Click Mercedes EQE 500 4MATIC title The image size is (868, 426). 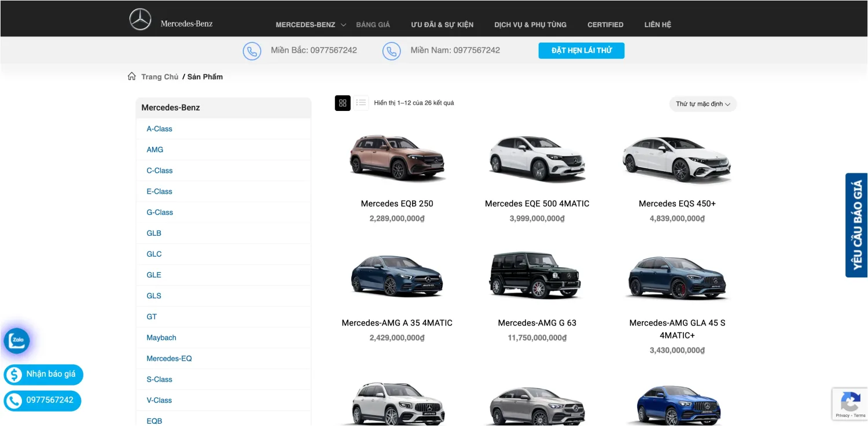(537, 203)
